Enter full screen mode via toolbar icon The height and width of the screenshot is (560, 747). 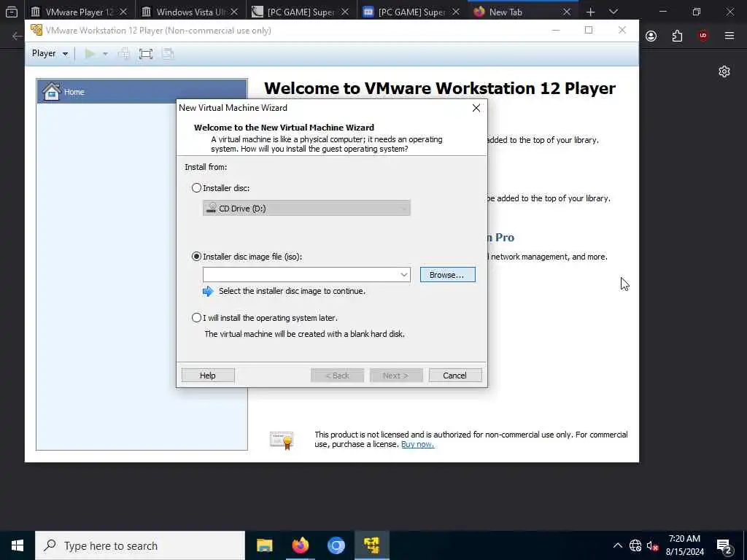coord(146,54)
